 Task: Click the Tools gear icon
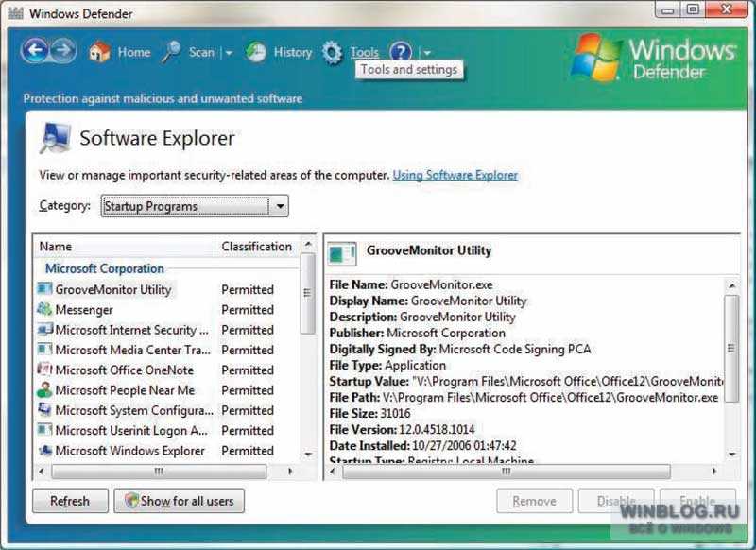click(333, 53)
